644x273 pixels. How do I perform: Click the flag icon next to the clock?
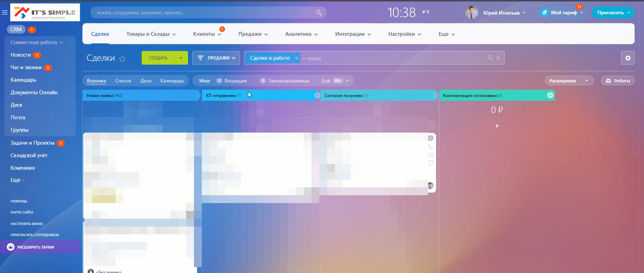pos(425,12)
